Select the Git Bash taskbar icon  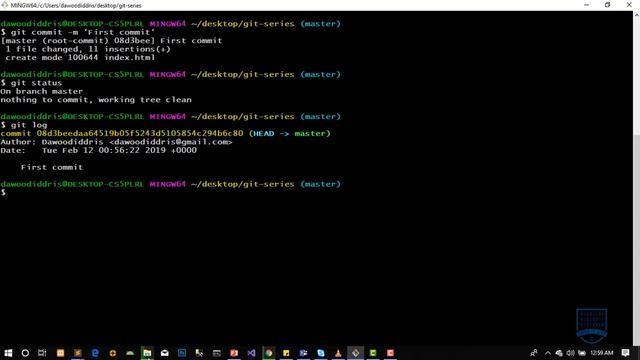pyautogui.click(x=356, y=353)
